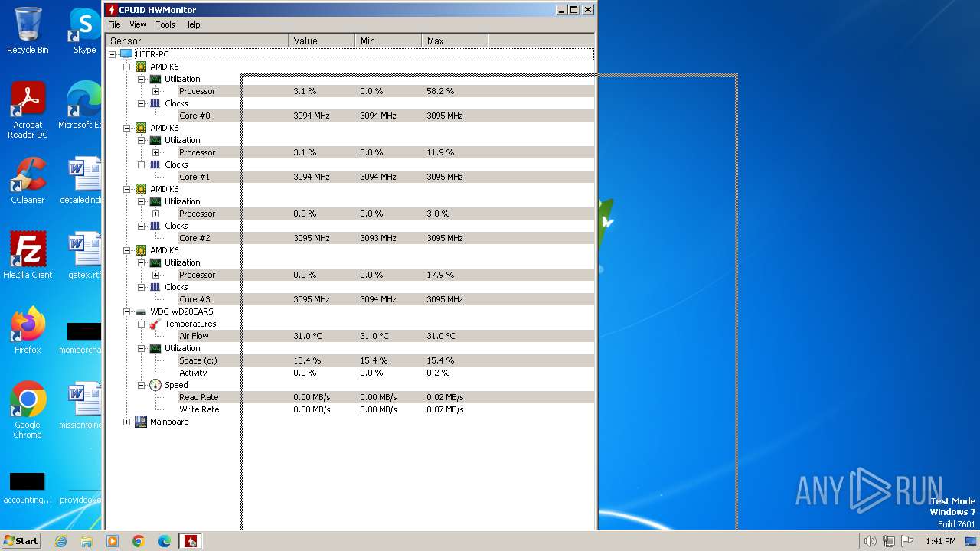This screenshot has height=551, width=980.
Task: Select the missionjoine document icon
Action: point(80,406)
